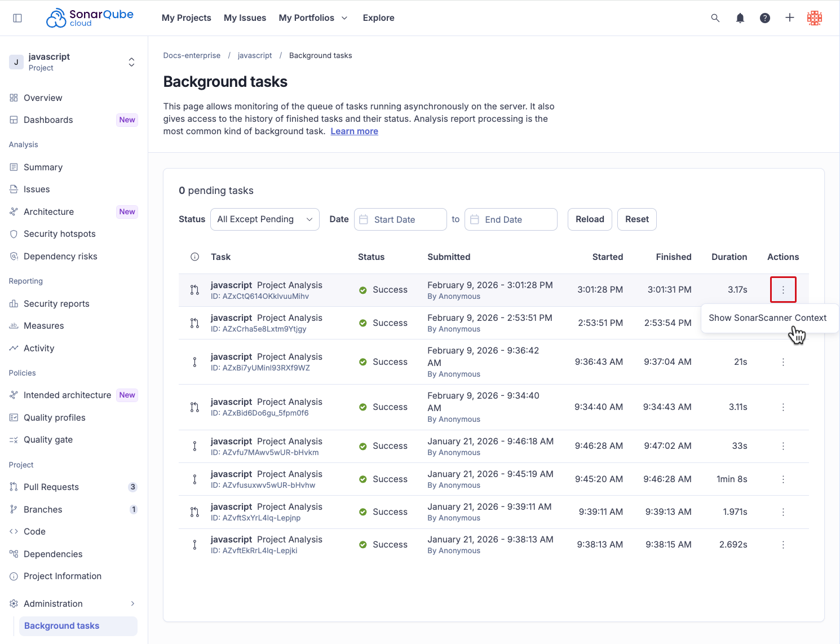Open Background tasks in sidebar
The width and height of the screenshot is (840, 644).
[x=78, y=626]
